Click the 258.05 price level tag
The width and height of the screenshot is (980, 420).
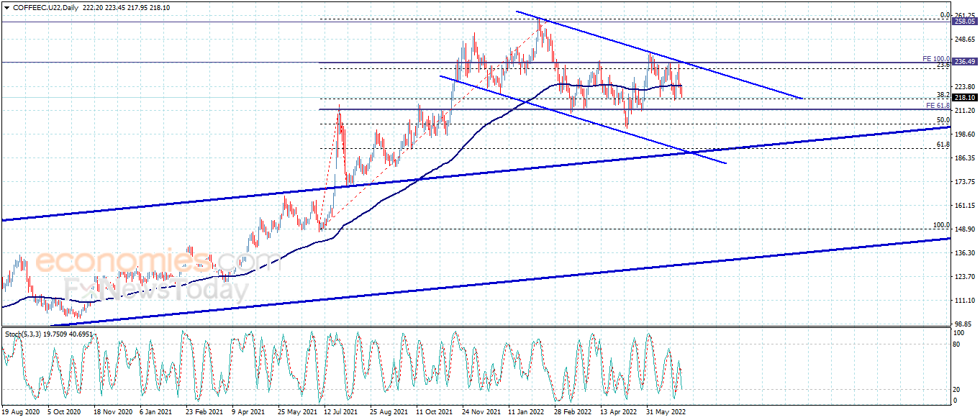pyautogui.click(x=965, y=22)
